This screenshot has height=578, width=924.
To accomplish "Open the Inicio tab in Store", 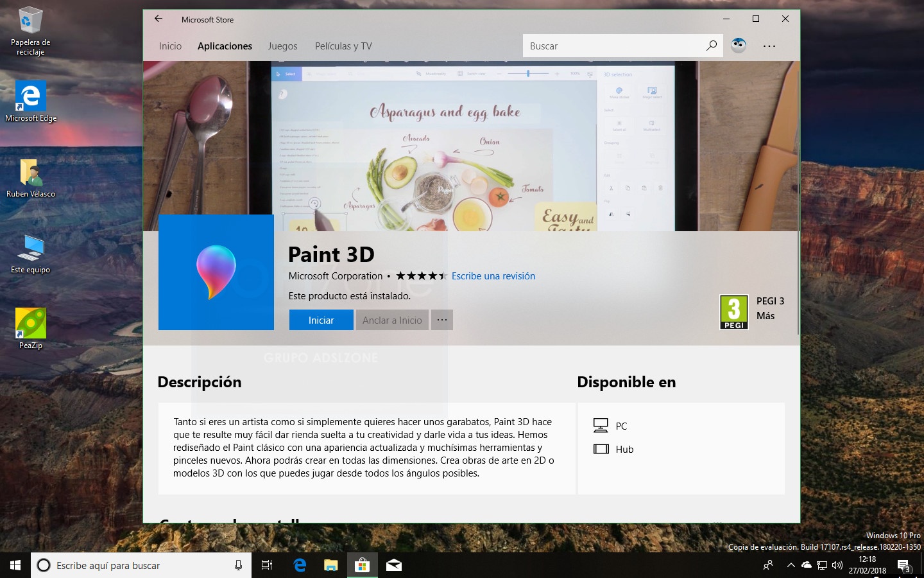I will pyautogui.click(x=170, y=46).
